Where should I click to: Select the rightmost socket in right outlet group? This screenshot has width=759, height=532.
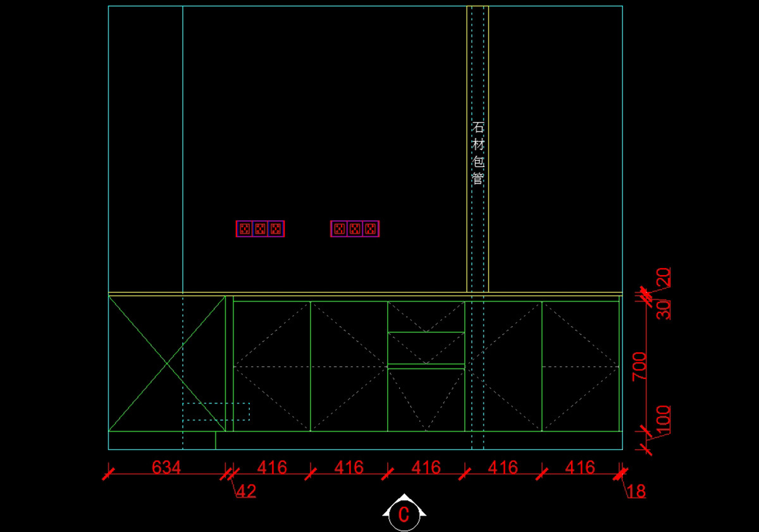pos(371,229)
